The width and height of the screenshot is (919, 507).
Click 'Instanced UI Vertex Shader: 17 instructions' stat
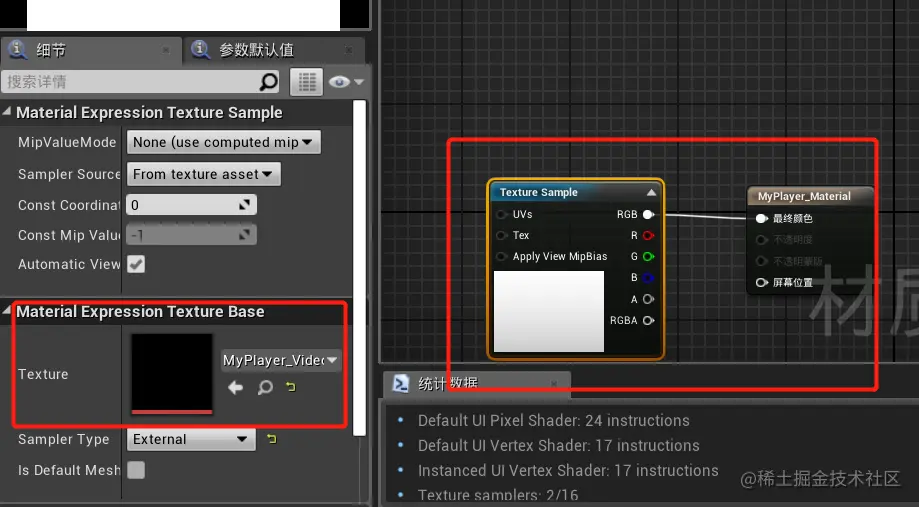pos(568,471)
